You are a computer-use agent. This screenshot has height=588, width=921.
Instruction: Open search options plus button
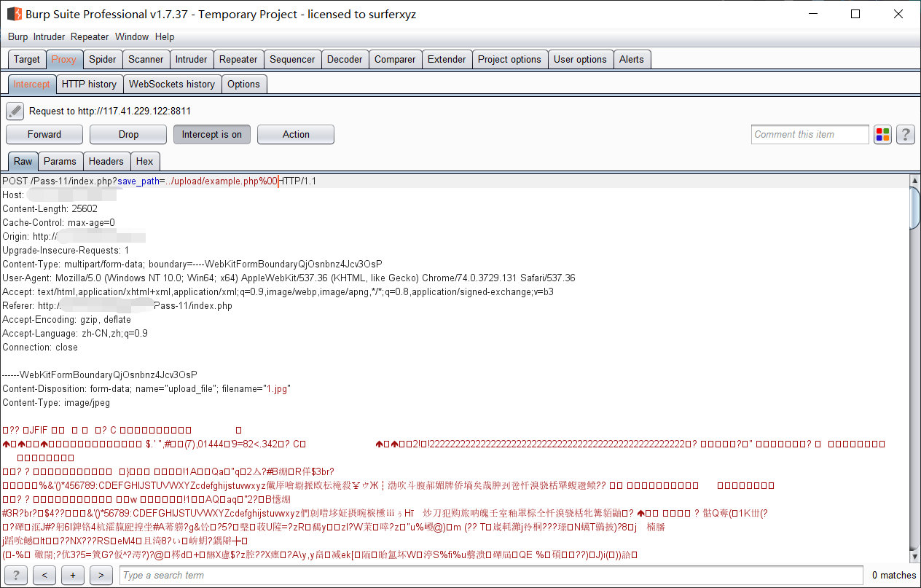(x=73, y=575)
